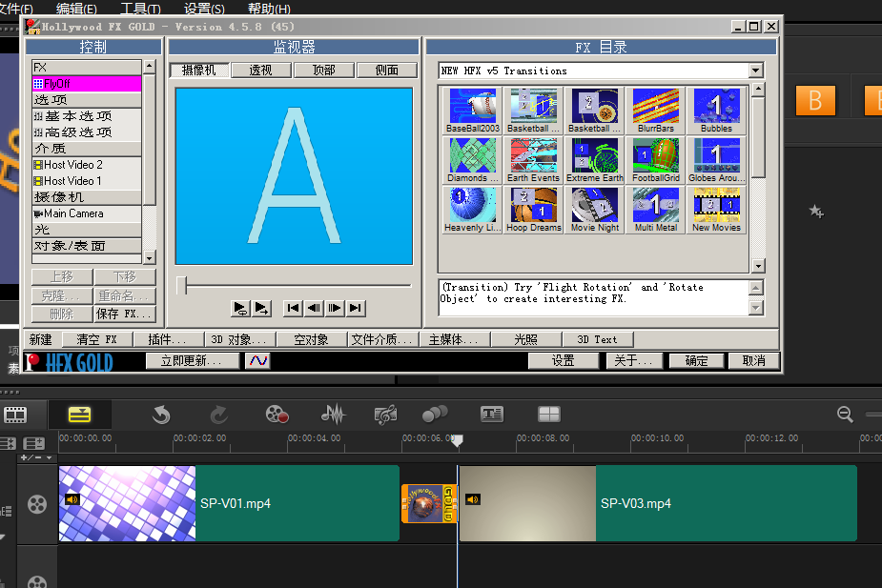Screen dimensions: 882x588
Task: Select Host Video 1 in the media list
Action: point(87,181)
